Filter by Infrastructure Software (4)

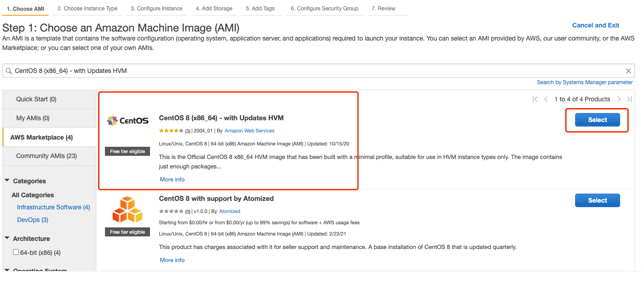54,207
